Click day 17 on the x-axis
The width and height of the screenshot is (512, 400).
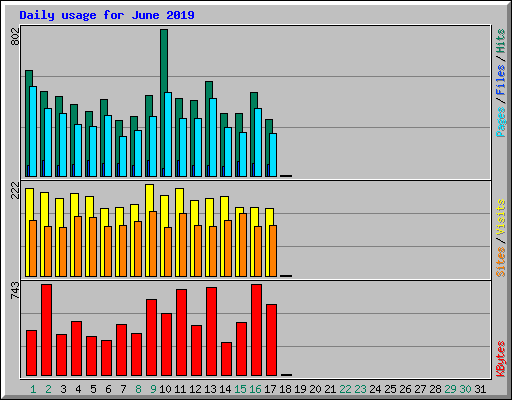tap(270, 389)
